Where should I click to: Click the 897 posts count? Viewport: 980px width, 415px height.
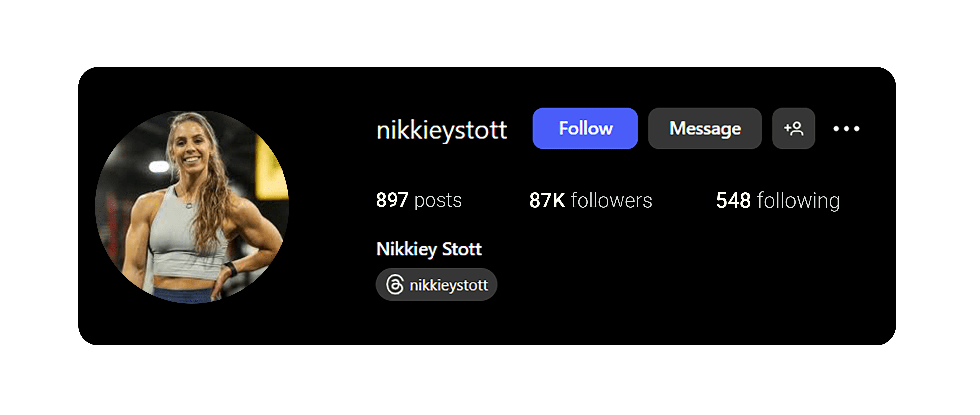pyautogui.click(x=419, y=200)
